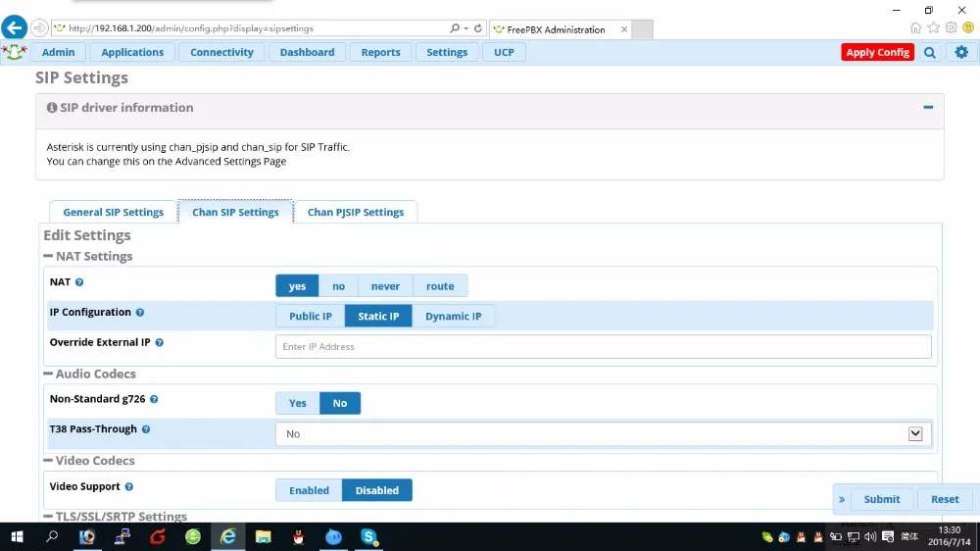Image resolution: width=980 pixels, height=551 pixels.
Task: Open the Dashboard menu item
Action: [307, 53]
